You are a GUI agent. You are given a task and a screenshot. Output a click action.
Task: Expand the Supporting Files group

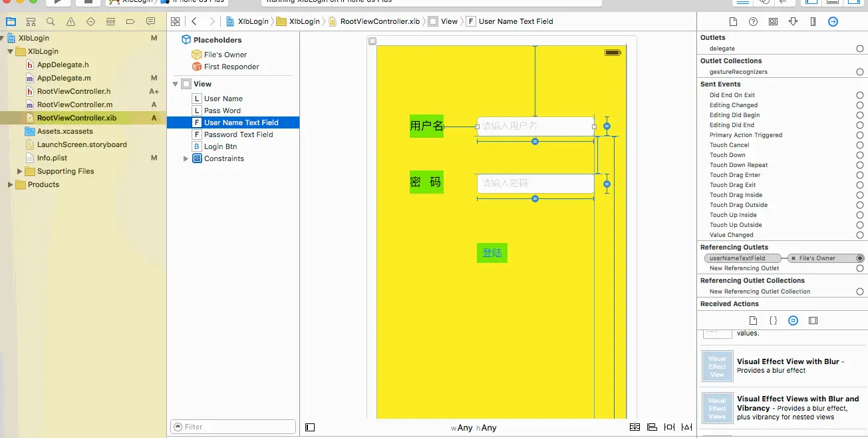tap(19, 171)
